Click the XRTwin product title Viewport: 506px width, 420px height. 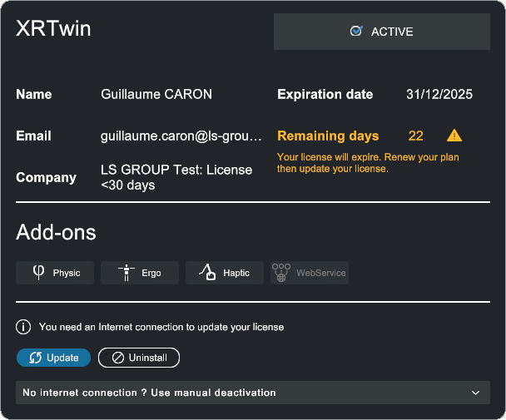point(54,29)
